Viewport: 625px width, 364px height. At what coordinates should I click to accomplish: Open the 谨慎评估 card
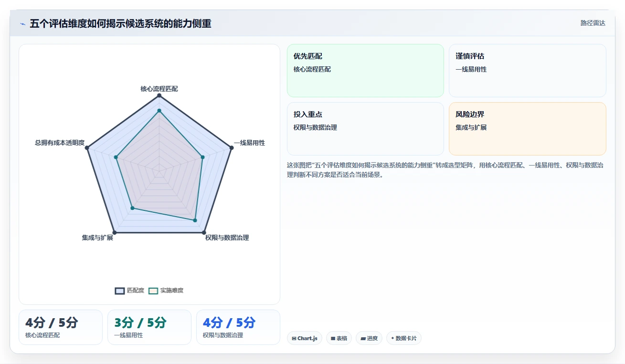coord(528,71)
